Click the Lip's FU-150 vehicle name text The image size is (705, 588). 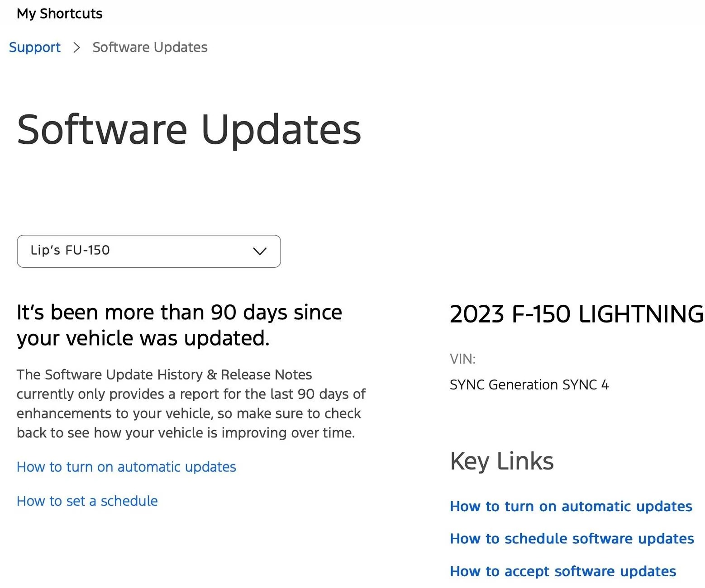point(70,250)
